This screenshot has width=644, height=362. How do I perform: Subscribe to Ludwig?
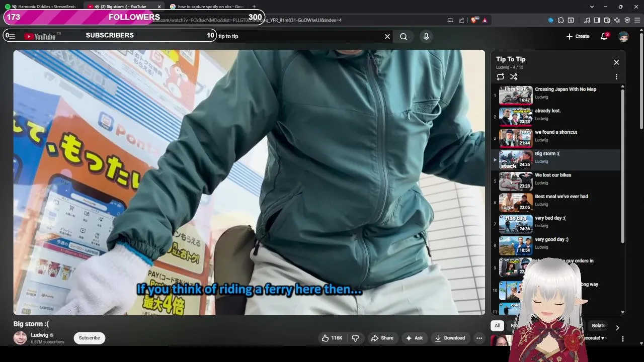(x=89, y=338)
